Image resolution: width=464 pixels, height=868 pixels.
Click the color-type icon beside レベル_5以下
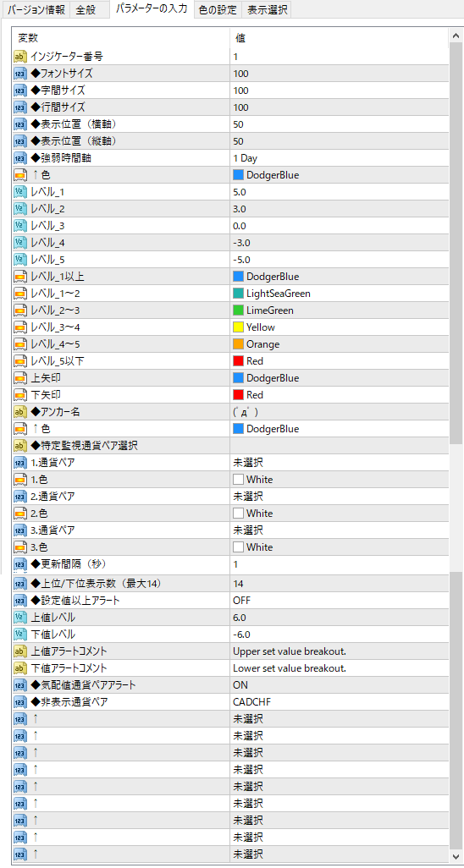pos(20,361)
